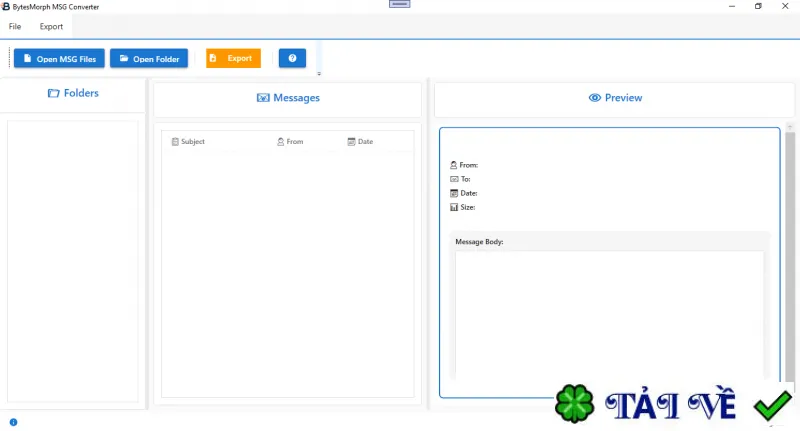
Task: Click the folder icon on Open Folder
Action: (123, 58)
